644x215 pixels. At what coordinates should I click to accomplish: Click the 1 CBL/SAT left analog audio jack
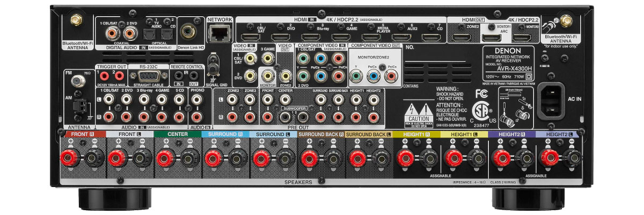click(x=108, y=99)
